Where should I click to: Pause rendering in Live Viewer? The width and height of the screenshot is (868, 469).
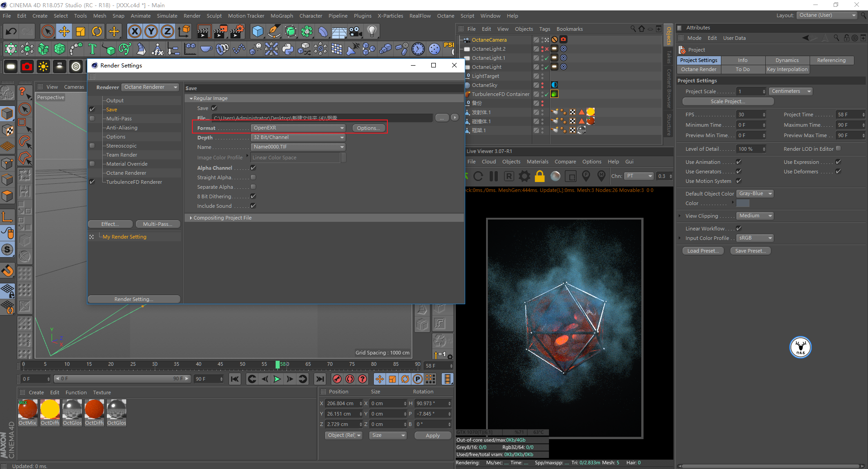click(494, 176)
